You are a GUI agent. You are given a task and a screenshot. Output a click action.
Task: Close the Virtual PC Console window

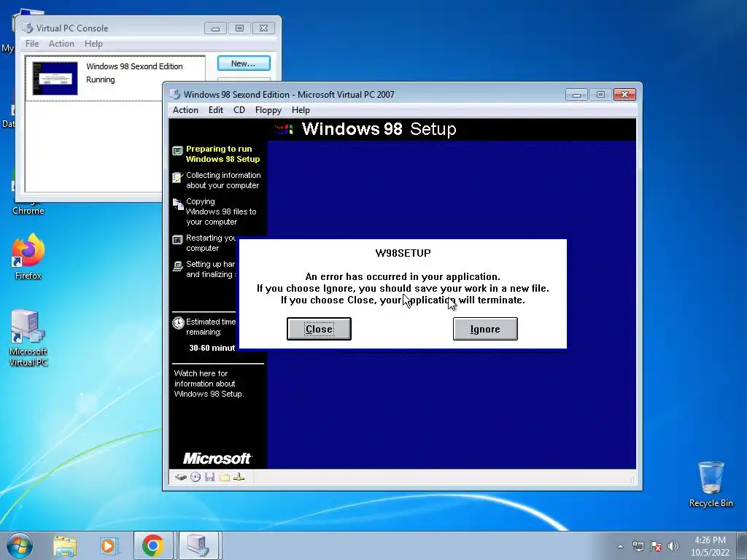coord(263,28)
